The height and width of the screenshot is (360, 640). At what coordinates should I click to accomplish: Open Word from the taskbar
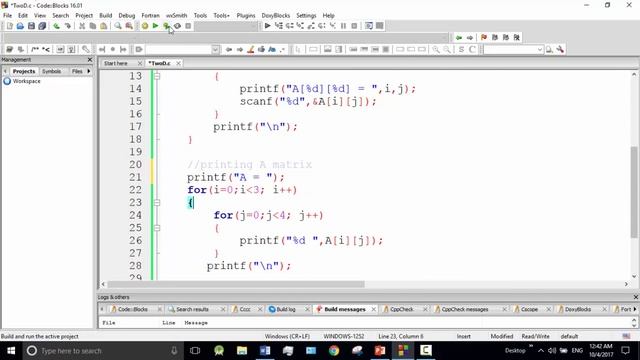click(265, 351)
